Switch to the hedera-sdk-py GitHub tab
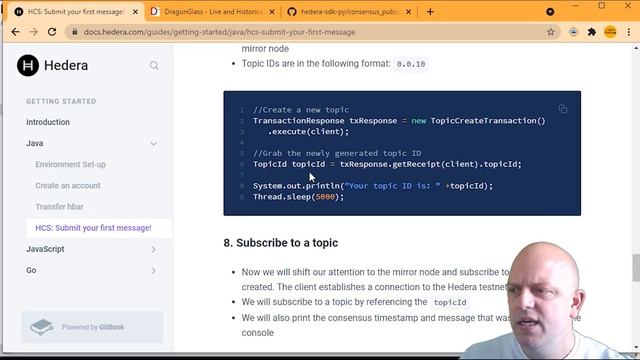640x360 pixels. tap(349, 12)
